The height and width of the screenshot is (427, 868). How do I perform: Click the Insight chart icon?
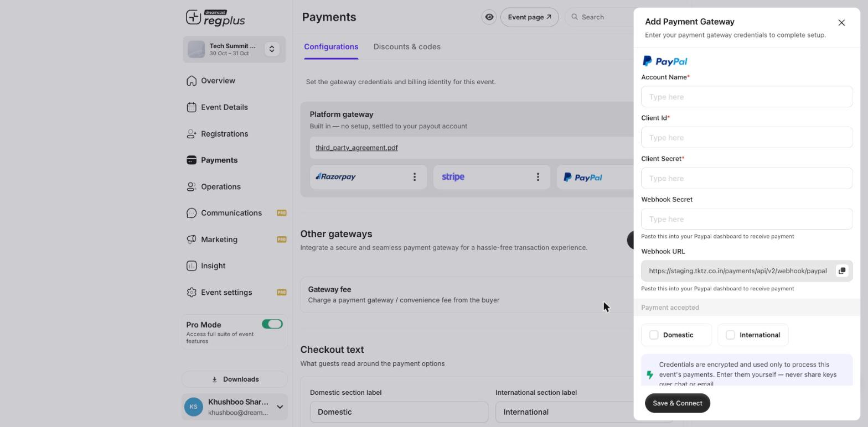pos(192,266)
